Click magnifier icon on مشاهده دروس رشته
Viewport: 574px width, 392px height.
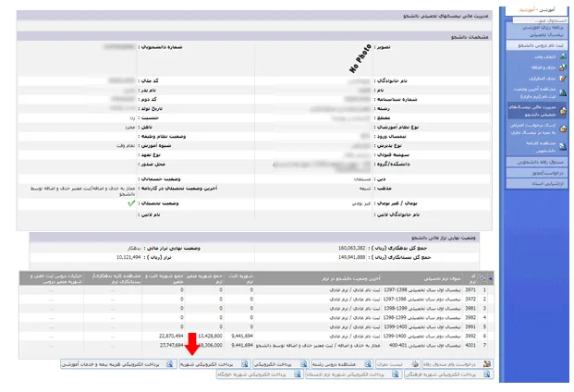tap(368, 364)
